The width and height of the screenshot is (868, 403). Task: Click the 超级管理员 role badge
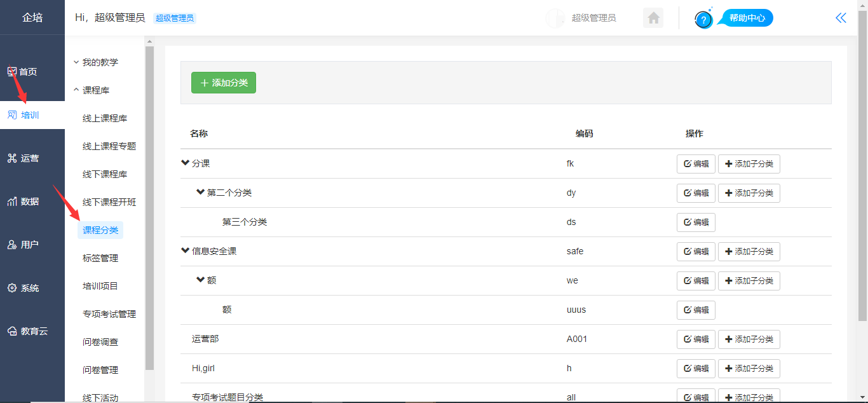coord(175,18)
